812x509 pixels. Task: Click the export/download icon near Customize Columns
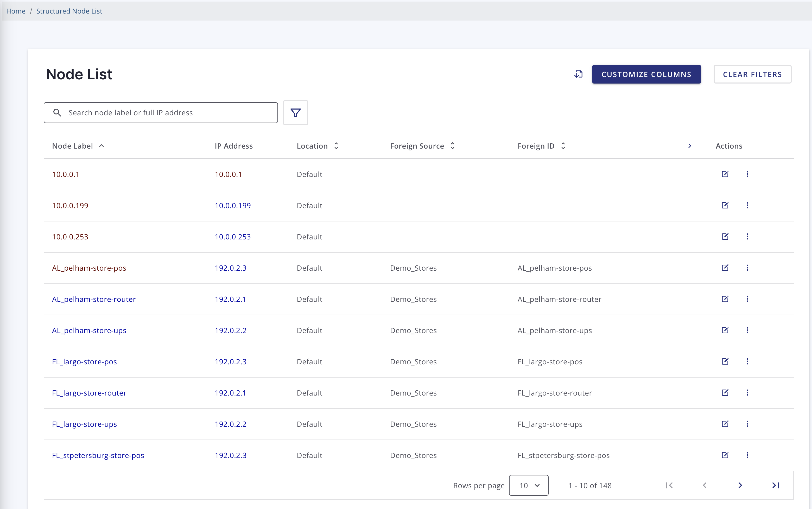click(x=578, y=74)
